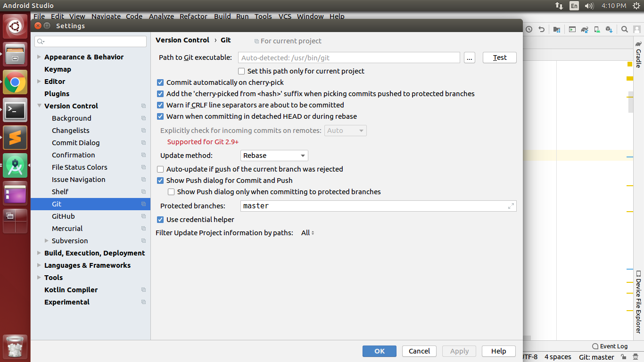Expand the Editor settings section
The height and width of the screenshot is (362, 644).
tap(39, 82)
